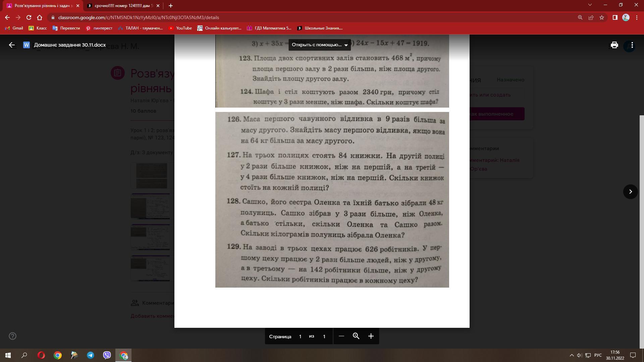
Task: Expand the 'Открыть с помощью' dropdown
Action: 320,45
